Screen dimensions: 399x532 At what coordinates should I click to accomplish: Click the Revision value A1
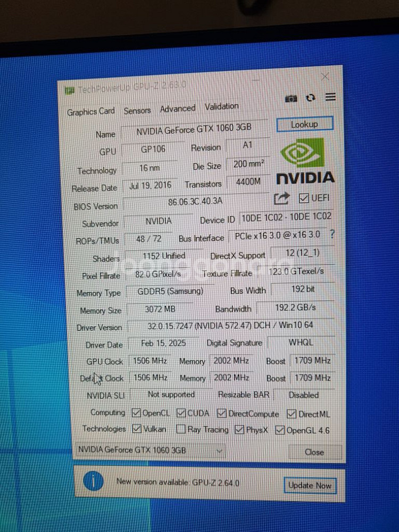pyautogui.click(x=247, y=145)
